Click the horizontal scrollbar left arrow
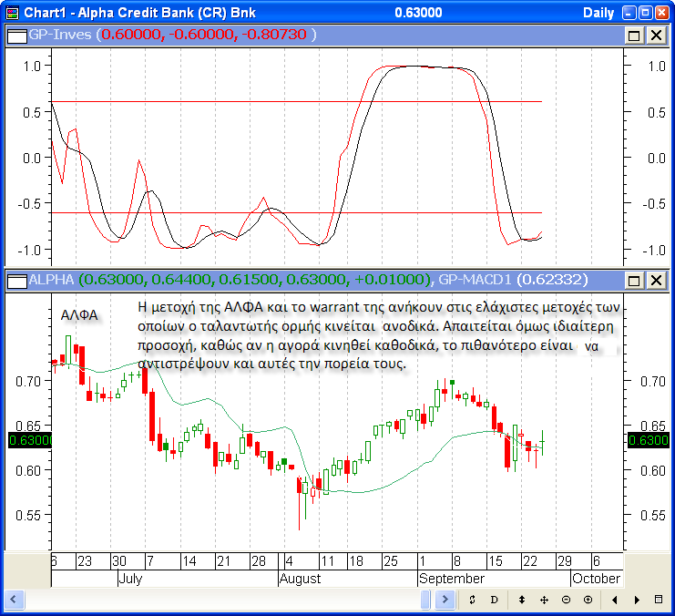Screen dimensions: 675x616 coord(15,600)
